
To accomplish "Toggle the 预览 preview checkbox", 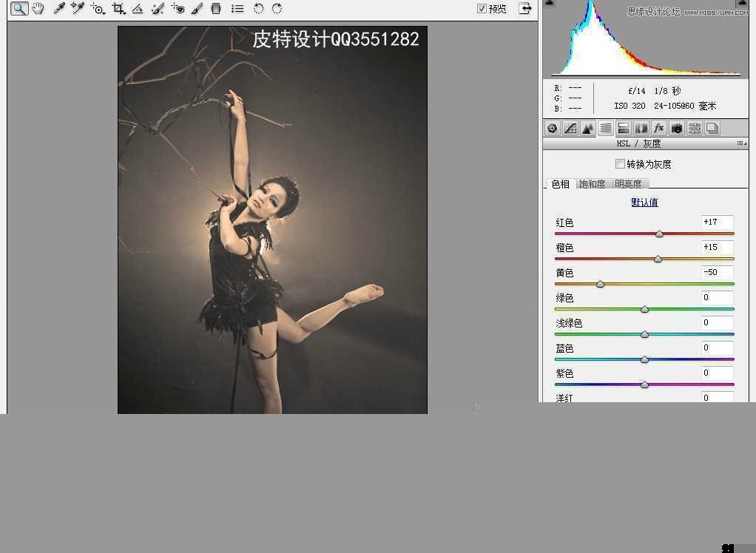I will pos(482,9).
